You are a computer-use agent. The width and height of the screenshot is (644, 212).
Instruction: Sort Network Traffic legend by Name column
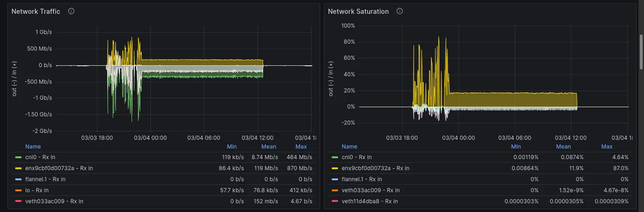(x=33, y=147)
